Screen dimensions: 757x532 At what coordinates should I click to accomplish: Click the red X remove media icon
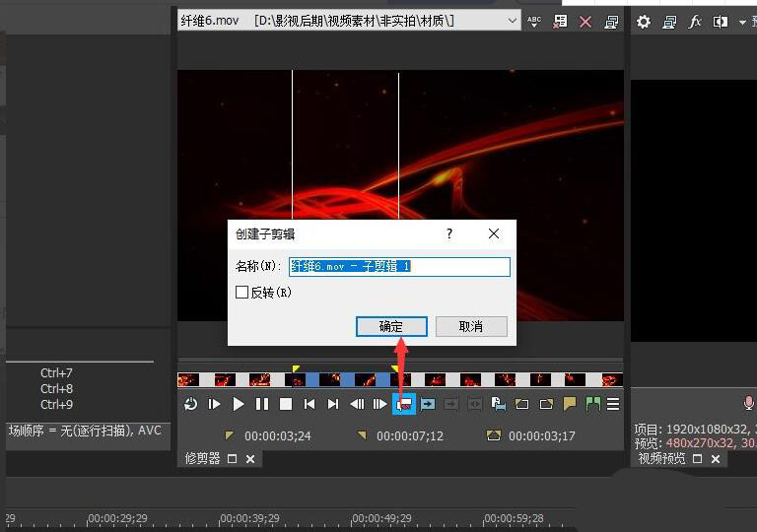pos(585,21)
